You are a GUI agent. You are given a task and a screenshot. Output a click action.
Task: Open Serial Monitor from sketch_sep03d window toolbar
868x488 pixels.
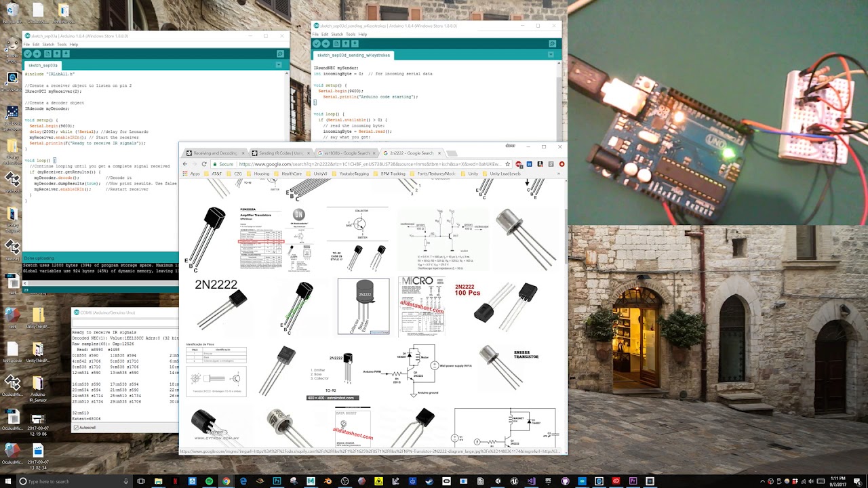point(553,44)
